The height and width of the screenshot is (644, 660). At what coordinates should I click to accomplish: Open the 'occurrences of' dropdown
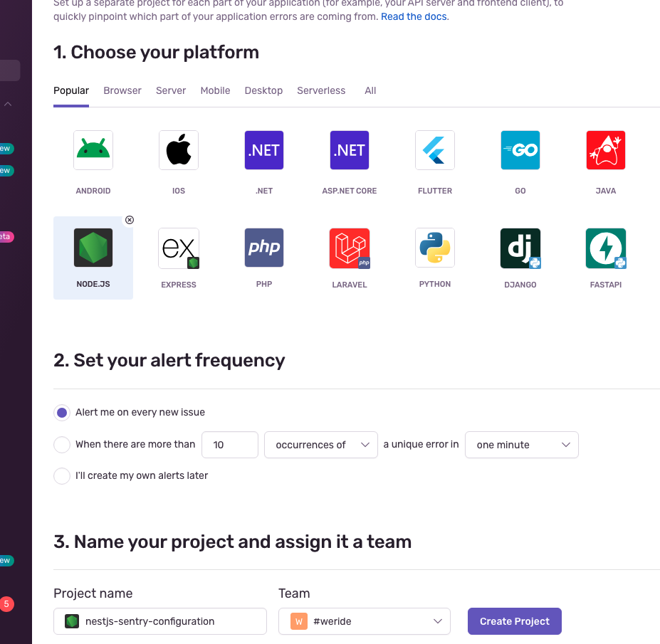(x=320, y=445)
